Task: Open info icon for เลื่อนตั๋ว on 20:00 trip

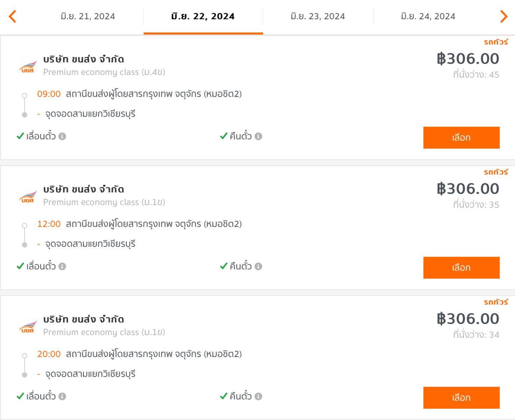Action: point(62,396)
